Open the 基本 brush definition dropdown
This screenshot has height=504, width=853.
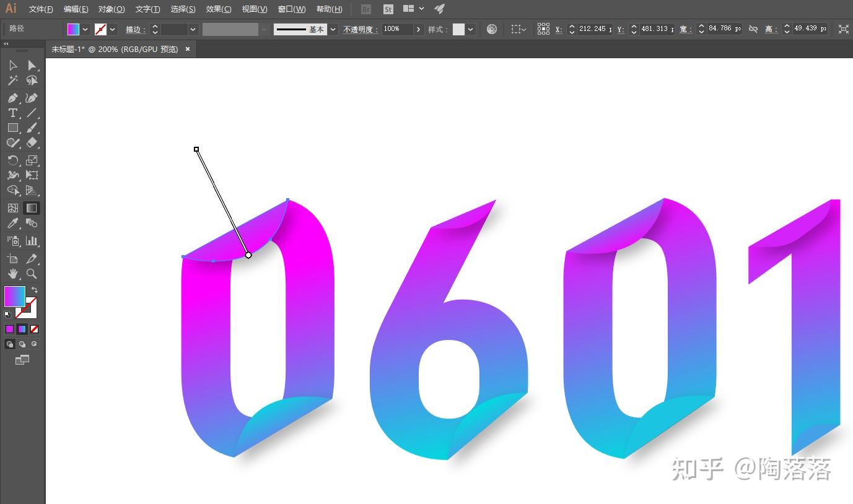333,29
